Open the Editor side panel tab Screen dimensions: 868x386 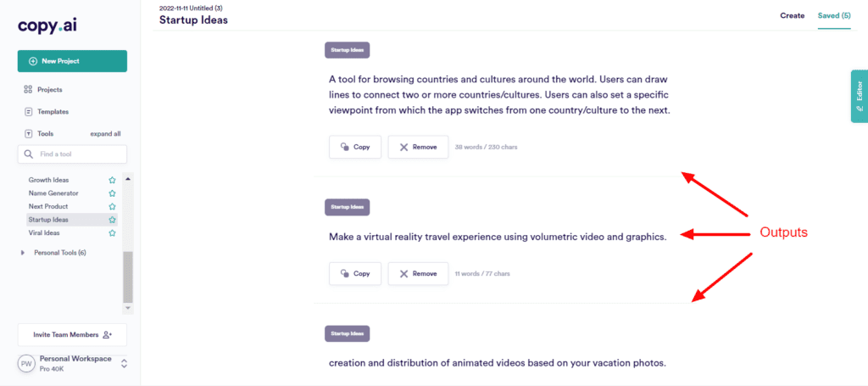[860, 97]
